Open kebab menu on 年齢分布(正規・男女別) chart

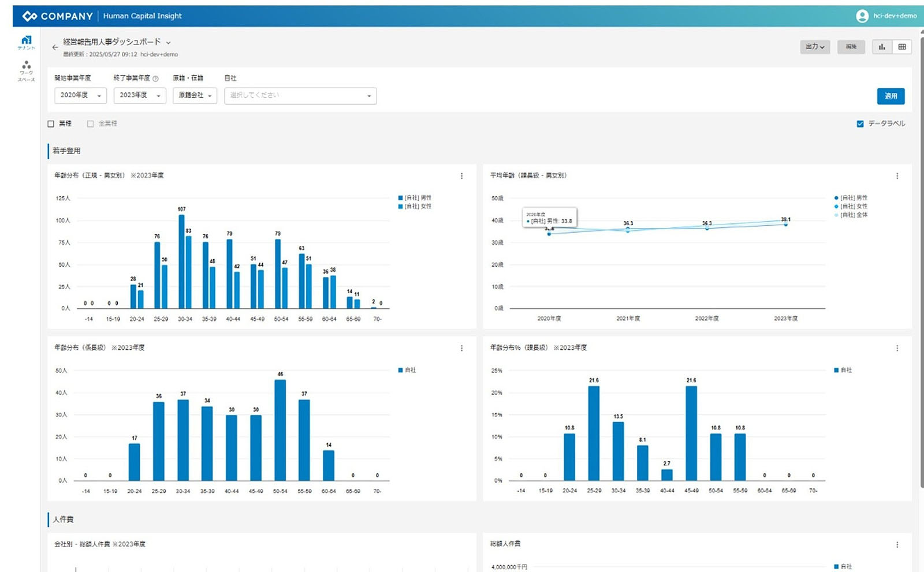[x=461, y=176]
